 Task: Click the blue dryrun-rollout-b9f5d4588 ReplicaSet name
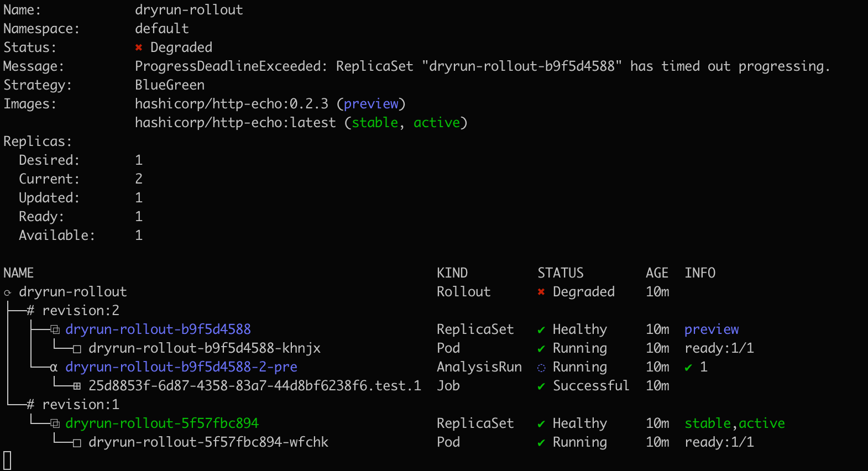pos(158,329)
